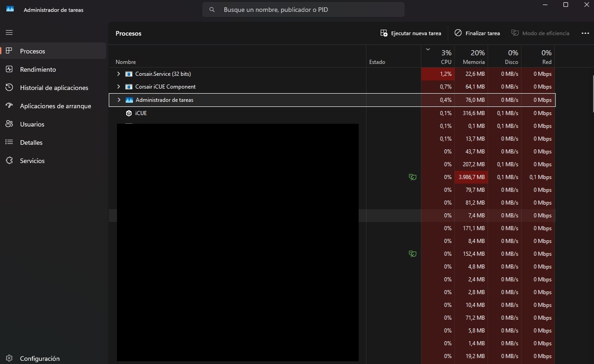Open Rendimiento performance page
The width and height of the screenshot is (594, 364).
click(x=37, y=69)
